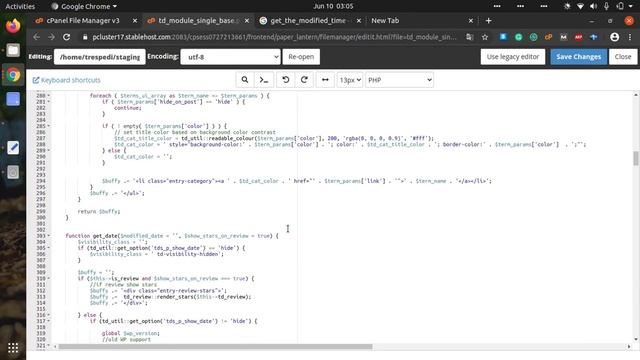Screen dimensions: 640x360
Task: Go forward in browser history
Action: click(51, 37)
